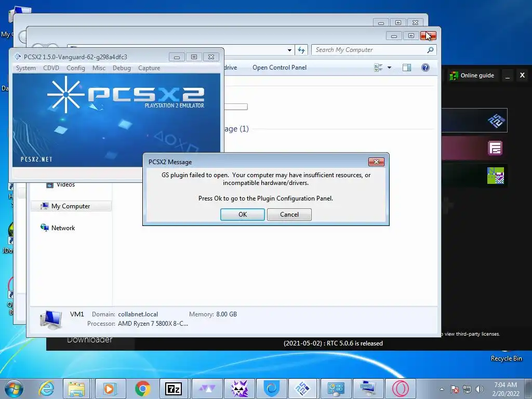Click the search magnifier icon in Explorer
The width and height of the screenshot is (532, 399).
point(430,50)
